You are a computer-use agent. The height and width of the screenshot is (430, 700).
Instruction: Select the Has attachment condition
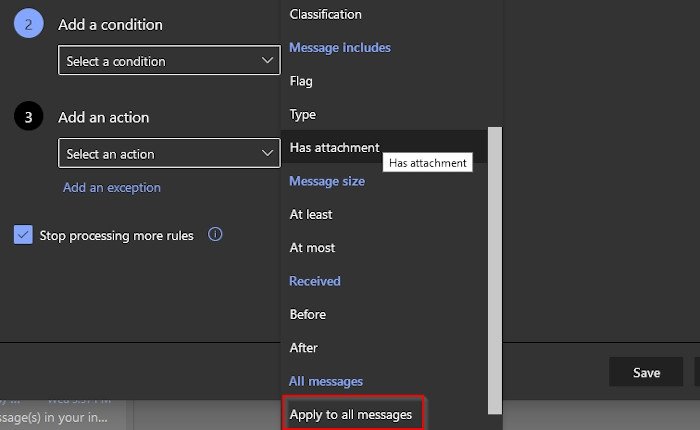tap(334, 147)
